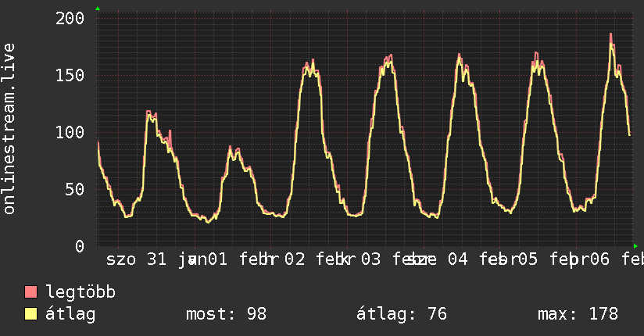Image resolution: width=644 pixels, height=336 pixels.
Task: Select the "legtöbb" legend label
Action: [80, 293]
